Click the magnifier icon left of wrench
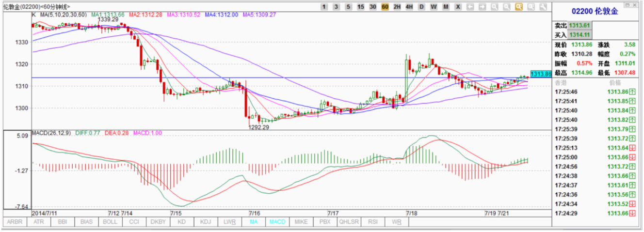The height and width of the screenshot is (232, 644). click(531, 7)
